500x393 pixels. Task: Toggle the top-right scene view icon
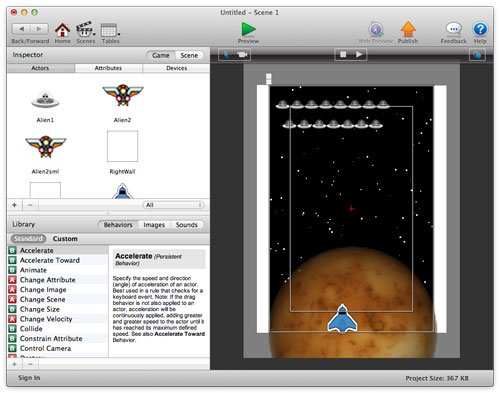(477, 54)
